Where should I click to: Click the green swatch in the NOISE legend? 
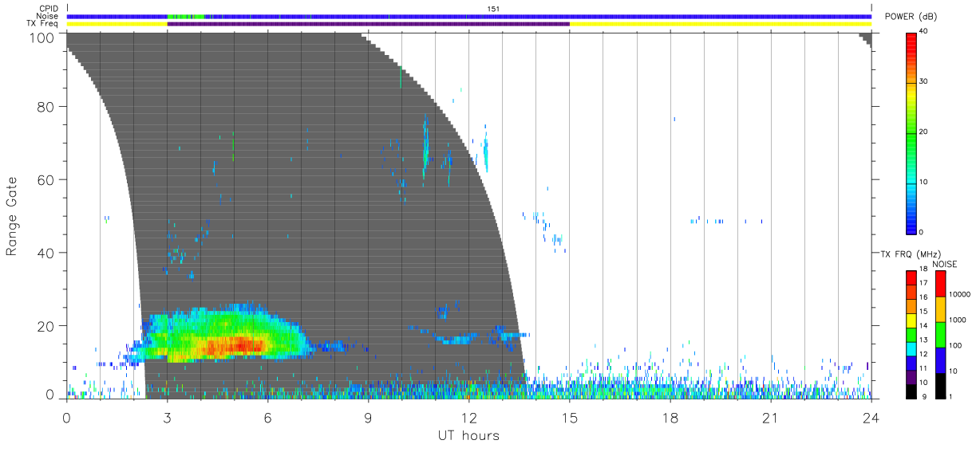tap(940, 334)
